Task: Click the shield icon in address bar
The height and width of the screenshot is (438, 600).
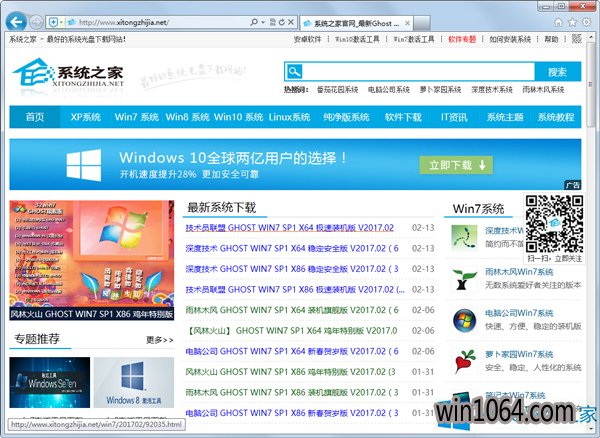Action: click(53, 23)
